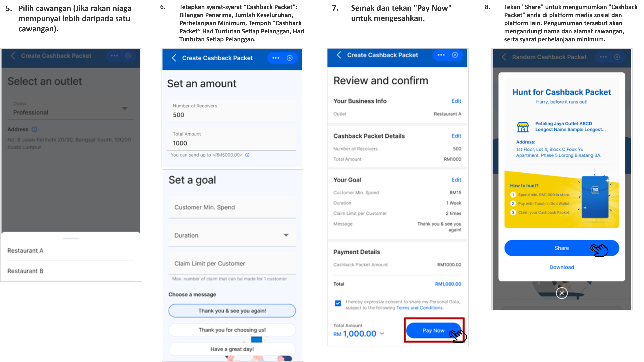Dismiss Hunt for Cashback Packet popup
The image size is (644, 362).
pyautogui.click(x=561, y=293)
